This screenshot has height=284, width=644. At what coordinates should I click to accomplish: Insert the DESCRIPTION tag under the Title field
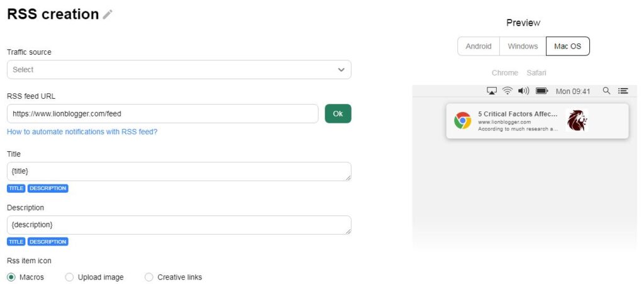pos(48,188)
